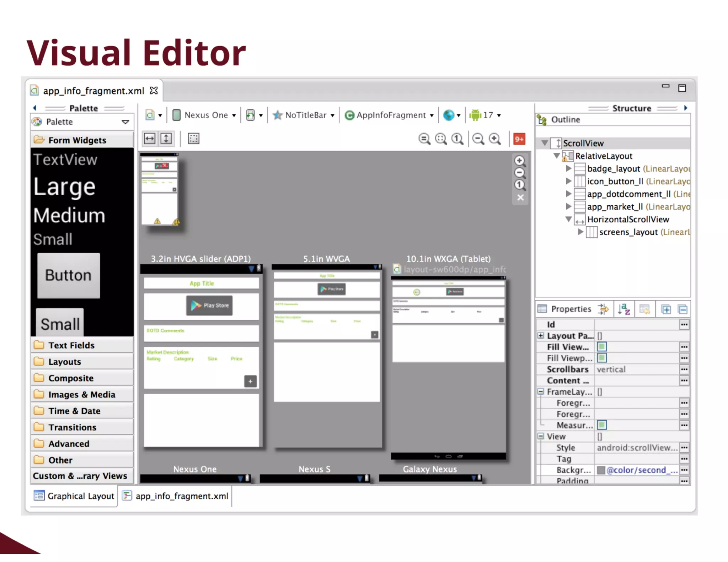
Task: Open the Palette view options dropdown
Action: pyautogui.click(x=125, y=122)
